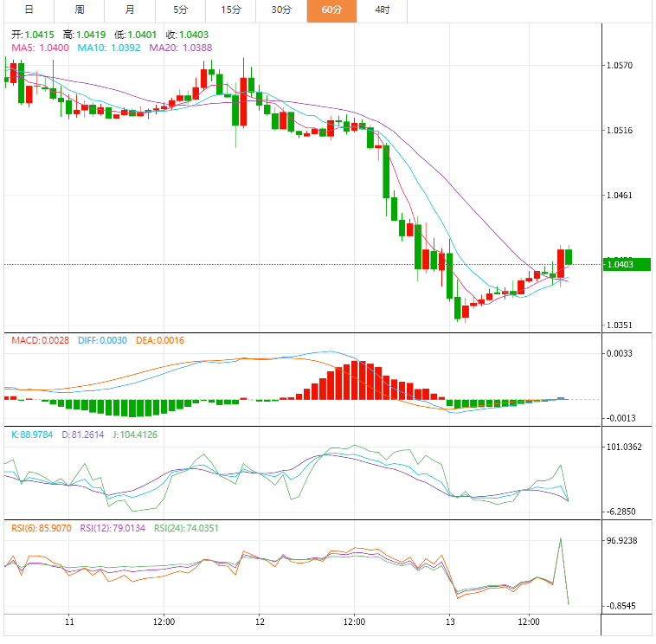This screenshot has height=644, width=656.
Task: Click the DIFF: 0.0030 value label
Action: (x=102, y=341)
